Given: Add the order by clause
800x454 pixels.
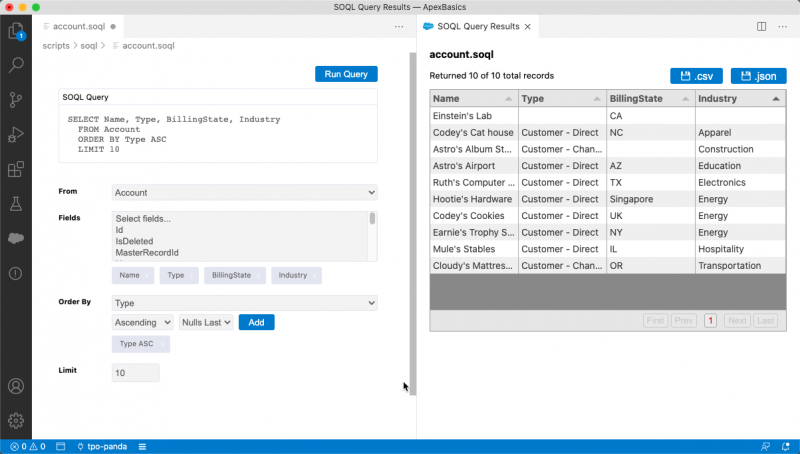Looking at the screenshot, I should (x=257, y=322).
